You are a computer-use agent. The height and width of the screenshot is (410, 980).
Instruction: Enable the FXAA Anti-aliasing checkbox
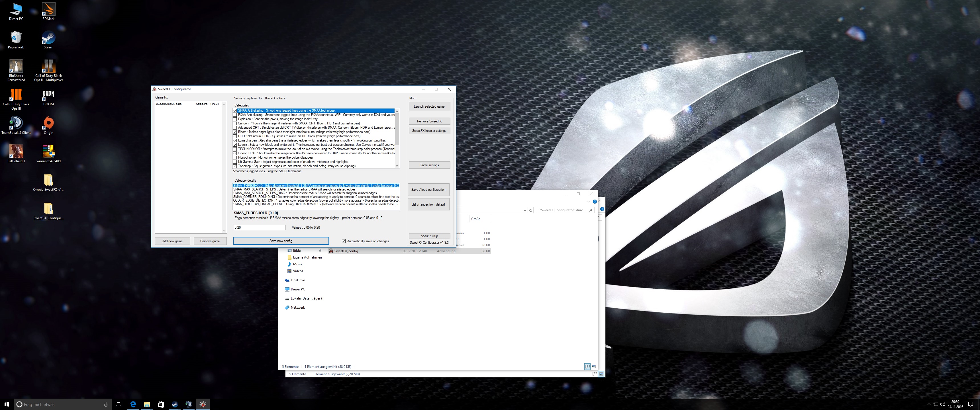(x=235, y=115)
